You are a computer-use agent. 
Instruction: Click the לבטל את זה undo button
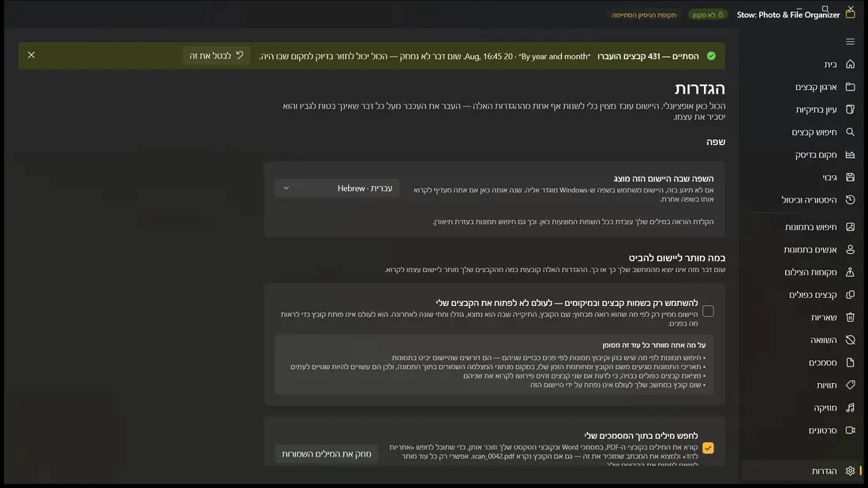point(216,55)
